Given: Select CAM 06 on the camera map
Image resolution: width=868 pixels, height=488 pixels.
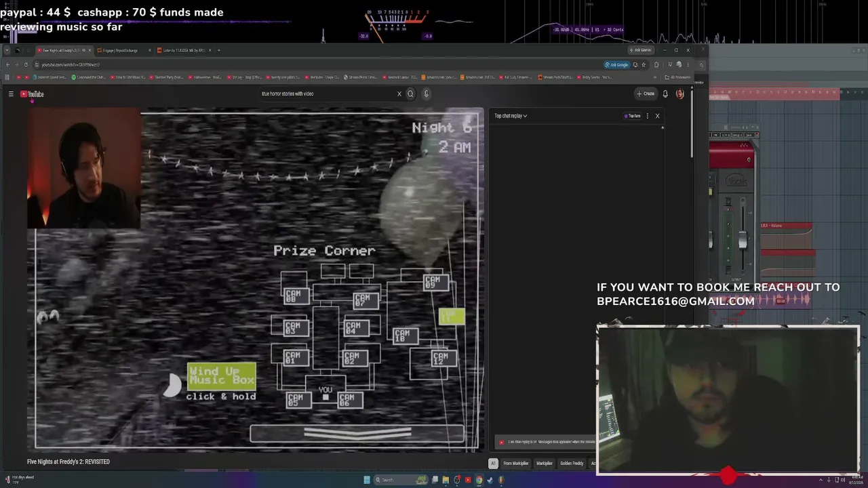Looking at the screenshot, I should click(350, 400).
